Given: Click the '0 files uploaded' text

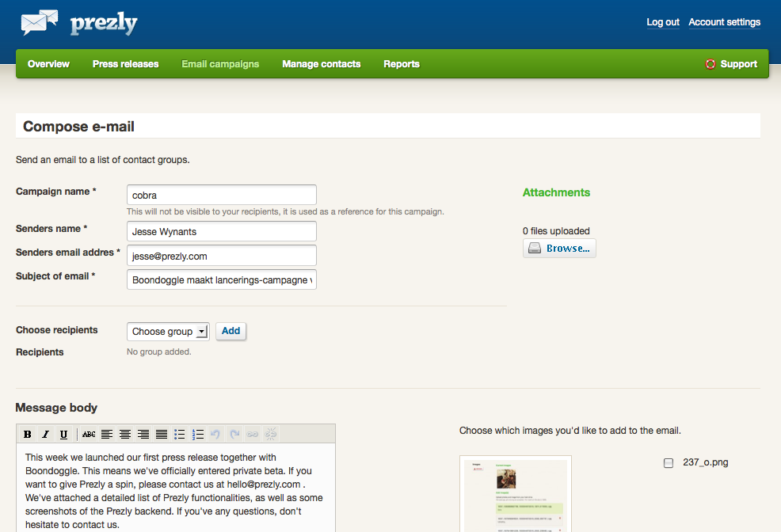Looking at the screenshot, I should (x=556, y=231).
